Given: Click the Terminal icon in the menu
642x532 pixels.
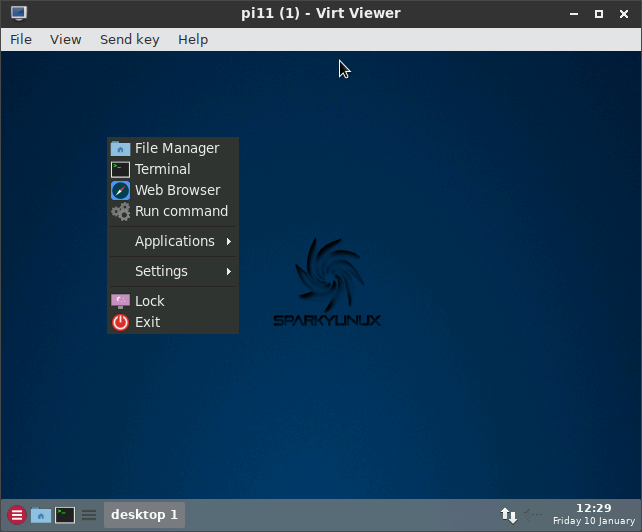Looking at the screenshot, I should [120, 170].
